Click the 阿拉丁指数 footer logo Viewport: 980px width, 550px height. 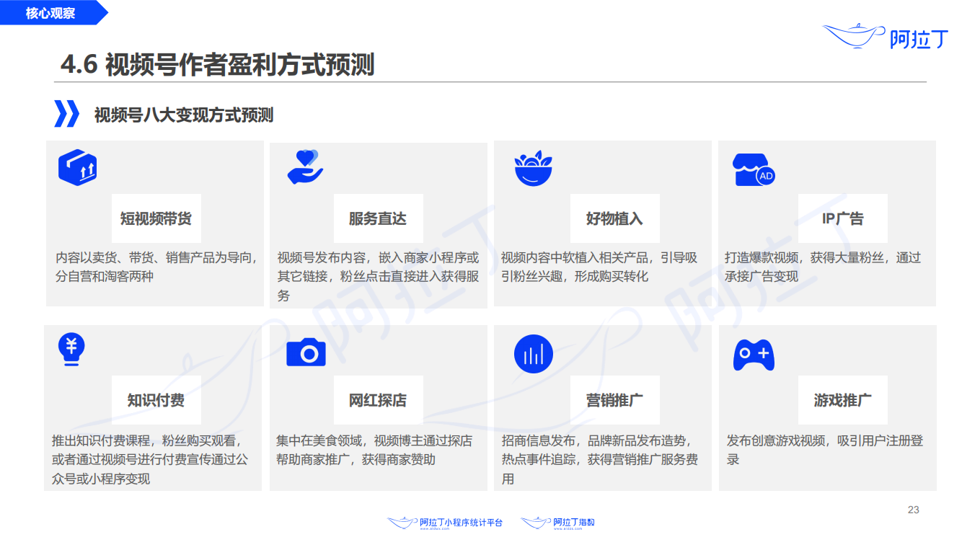[x=558, y=523]
